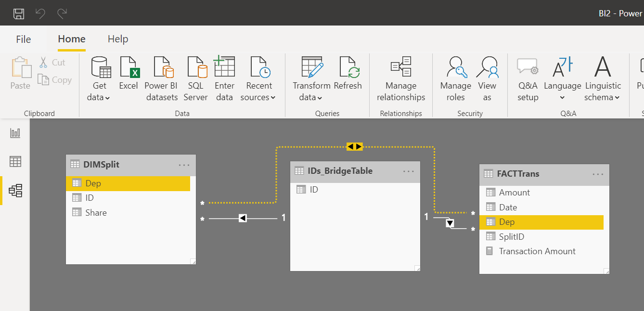
Task: Select the IDs_BridgeTable header
Action: click(355, 171)
